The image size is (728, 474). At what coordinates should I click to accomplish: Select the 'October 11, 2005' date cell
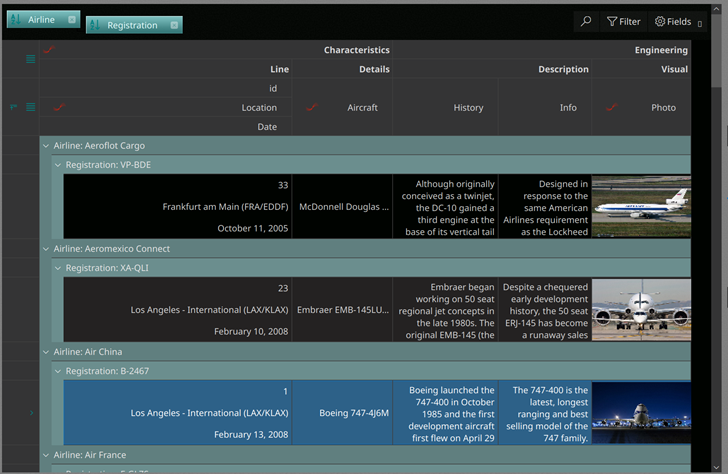(x=178, y=228)
